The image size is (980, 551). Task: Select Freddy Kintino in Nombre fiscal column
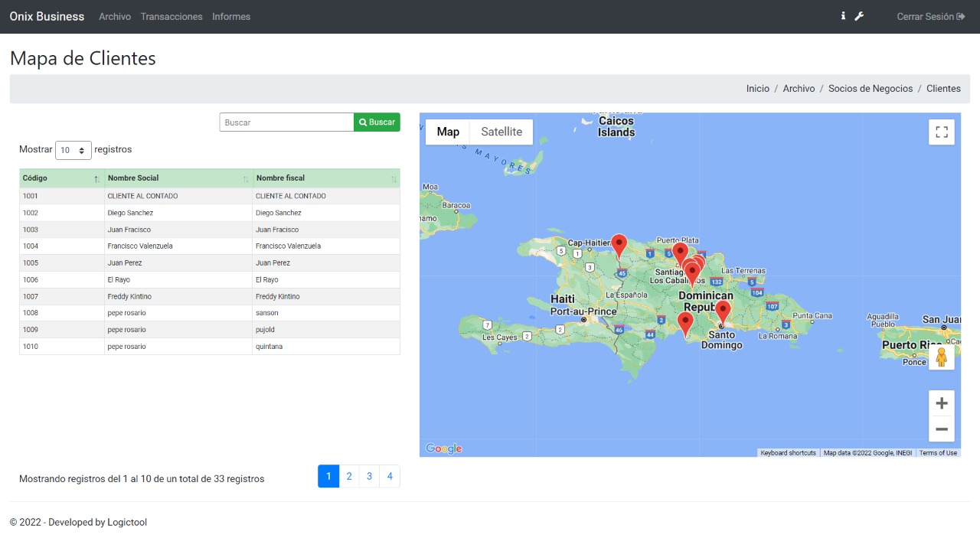[x=326, y=296]
